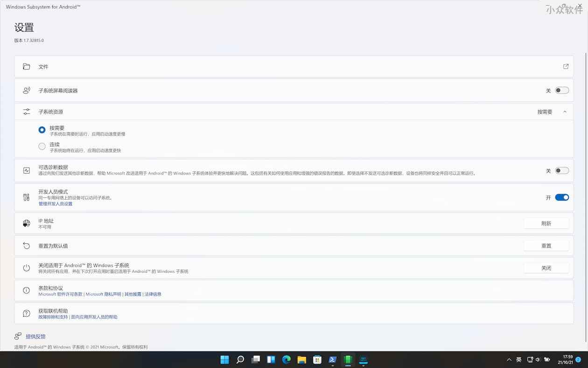
Task: Click the 关闭 button to shut down subsystem
Action: point(546,268)
